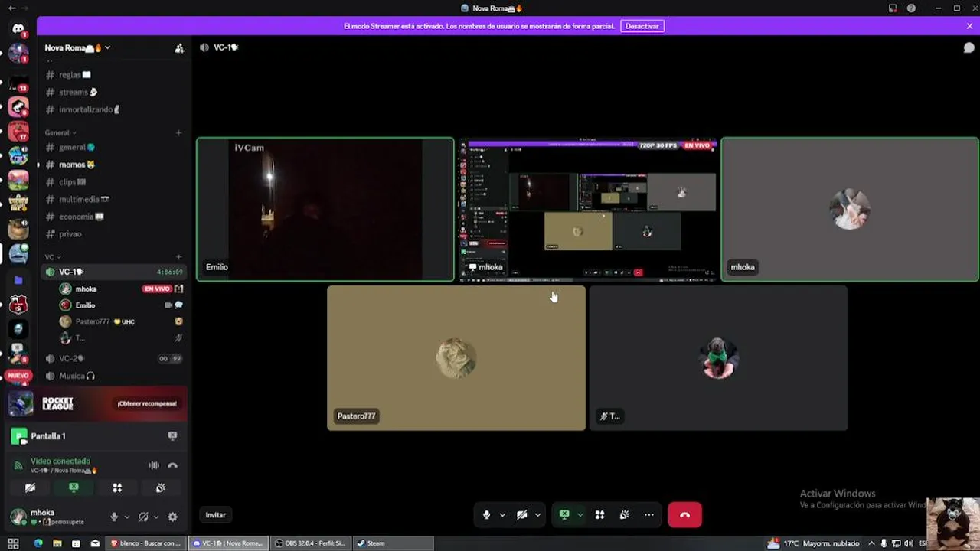Open the Edge browser taskbar icon
Image resolution: width=980 pixels, height=551 pixels.
click(38, 543)
